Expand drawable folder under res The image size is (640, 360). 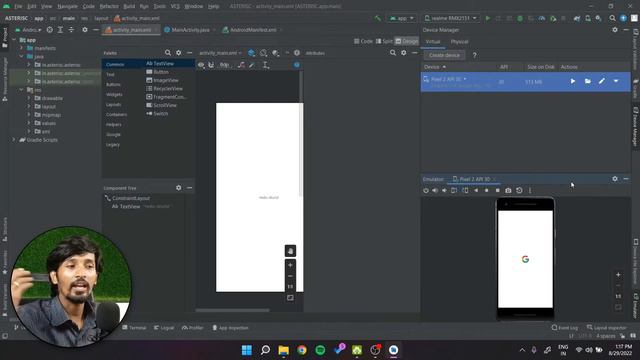click(29, 98)
